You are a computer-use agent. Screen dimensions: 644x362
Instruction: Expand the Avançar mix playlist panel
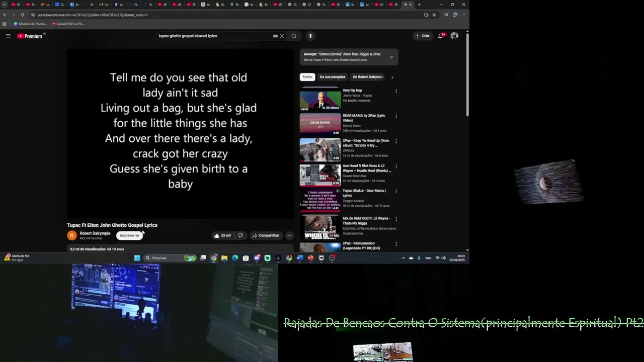point(391,57)
